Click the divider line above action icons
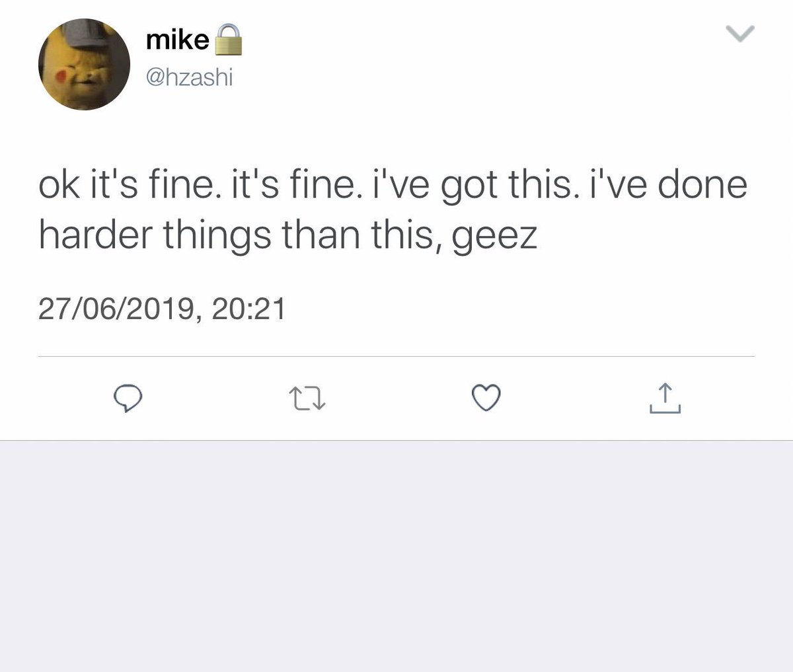Viewport: 793px width, 672px height. coord(397,357)
